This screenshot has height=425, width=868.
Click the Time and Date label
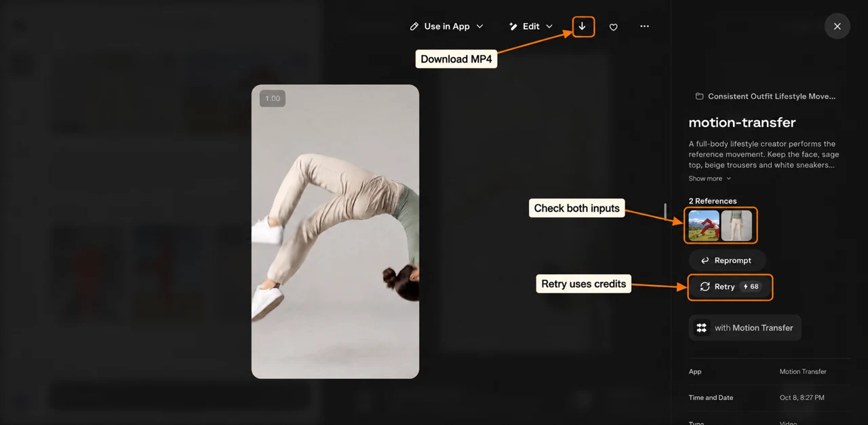711,398
